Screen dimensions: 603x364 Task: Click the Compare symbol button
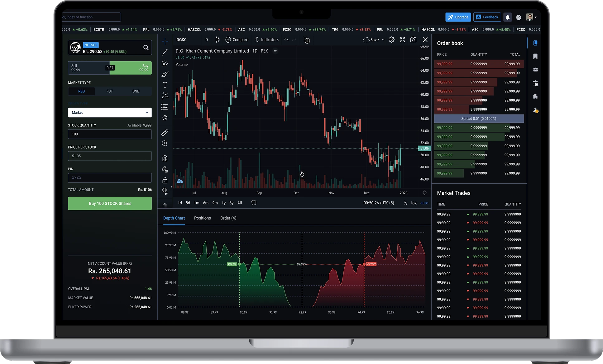(237, 40)
